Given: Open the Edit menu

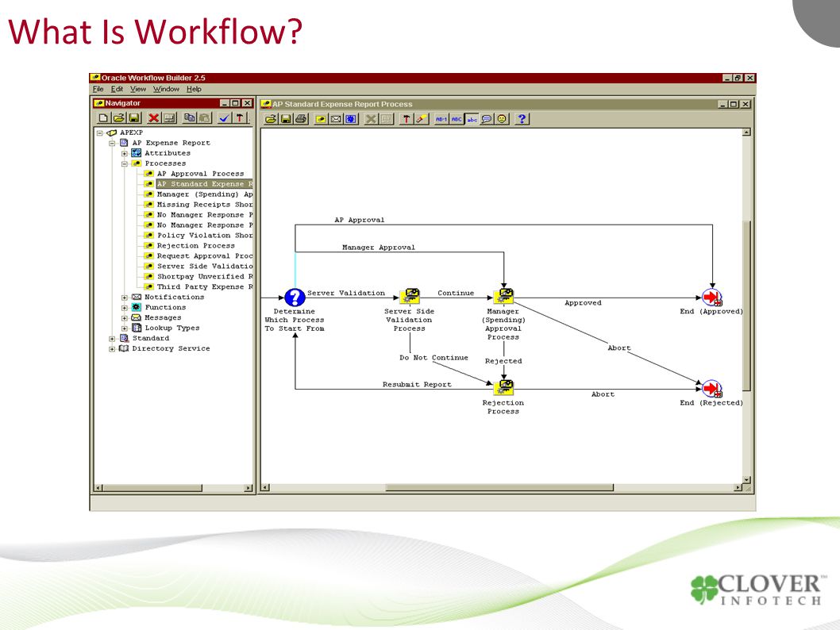Looking at the screenshot, I should pyautogui.click(x=117, y=90).
